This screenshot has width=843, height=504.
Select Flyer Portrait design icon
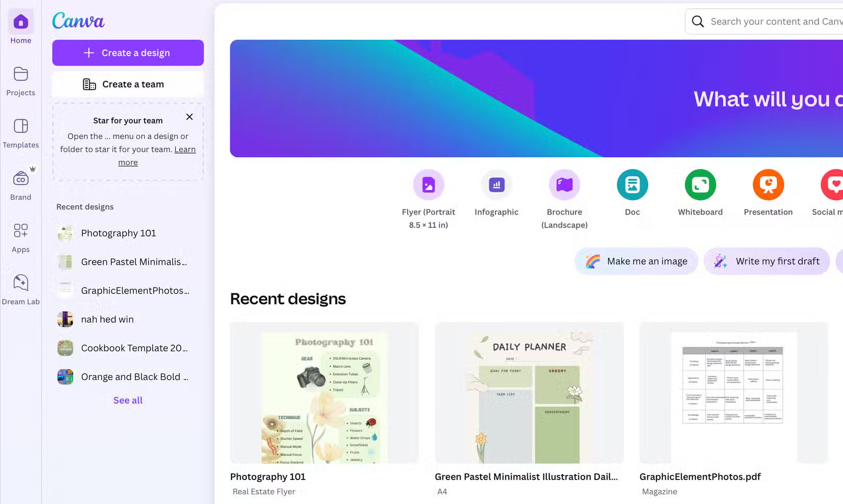(x=428, y=185)
